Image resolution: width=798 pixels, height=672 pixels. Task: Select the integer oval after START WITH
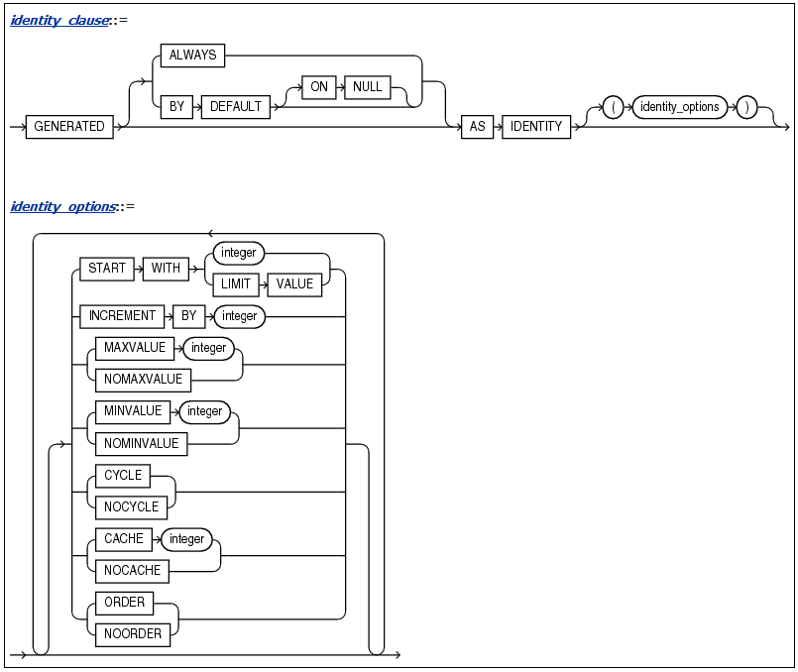tap(238, 253)
